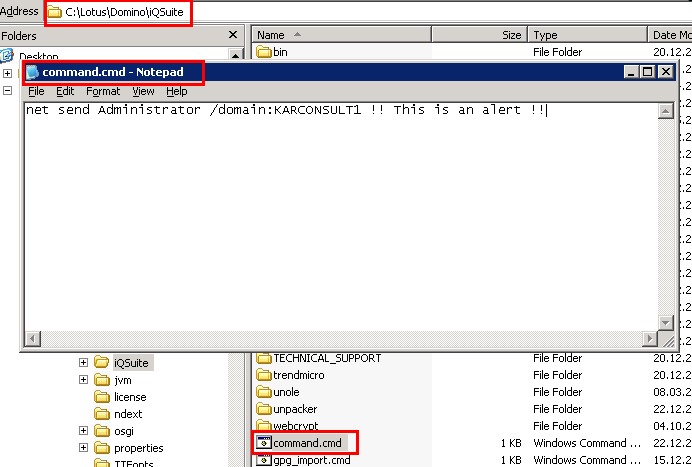692x467 pixels.
Task: Sort files by the Size column
Action: (510, 35)
